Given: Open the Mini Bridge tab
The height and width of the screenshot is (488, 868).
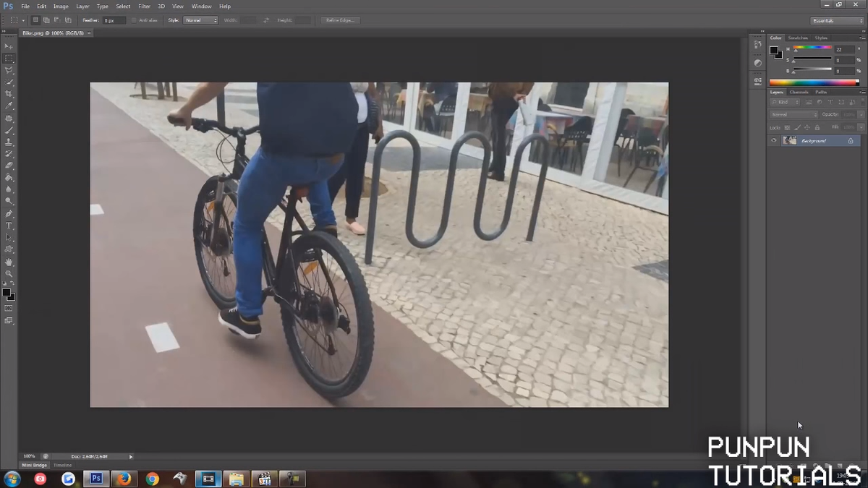Looking at the screenshot, I should click(34, 465).
